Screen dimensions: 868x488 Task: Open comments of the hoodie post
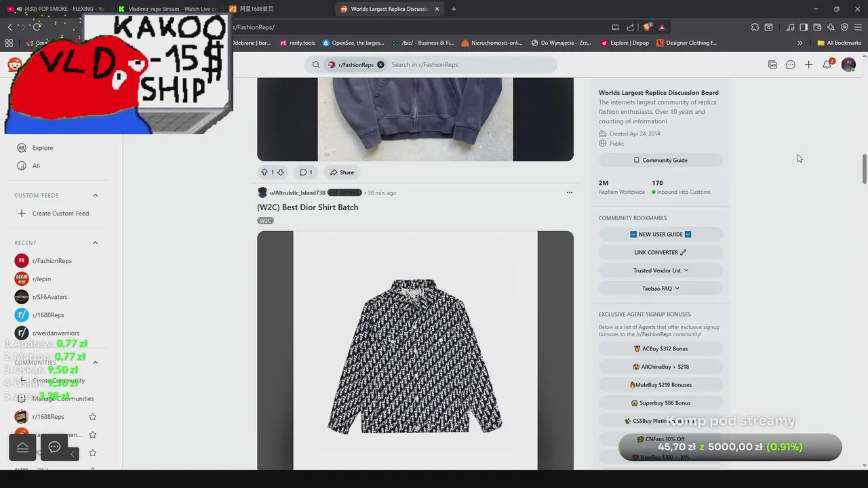coord(306,172)
